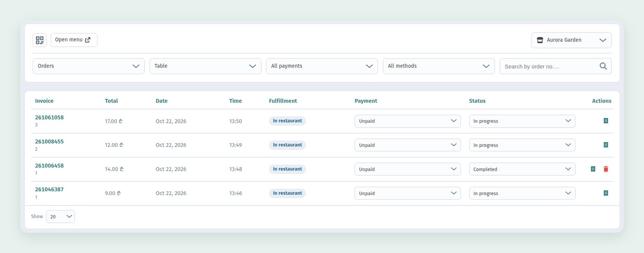Viewport: 644px width, 253px height.
Task: Open the Completed status dropdown for 261006458
Action: click(x=522, y=169)
